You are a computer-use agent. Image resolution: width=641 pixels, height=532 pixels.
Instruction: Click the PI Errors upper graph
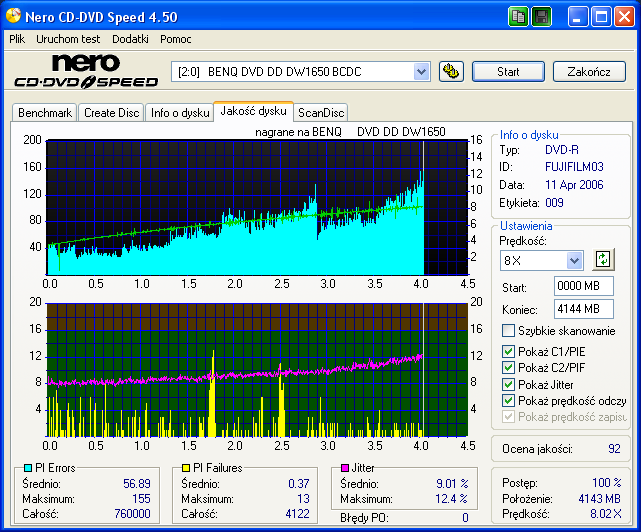click(x=257, y=207)
